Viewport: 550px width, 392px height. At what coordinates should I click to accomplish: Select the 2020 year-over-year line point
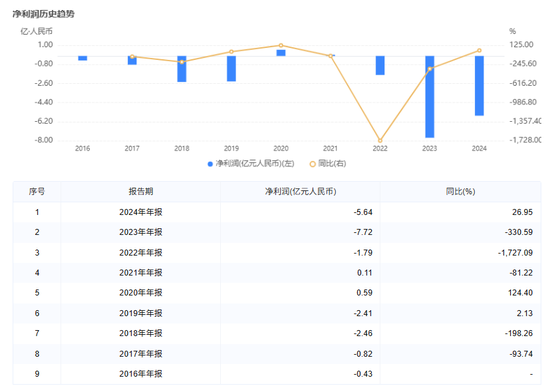(281, 45)
